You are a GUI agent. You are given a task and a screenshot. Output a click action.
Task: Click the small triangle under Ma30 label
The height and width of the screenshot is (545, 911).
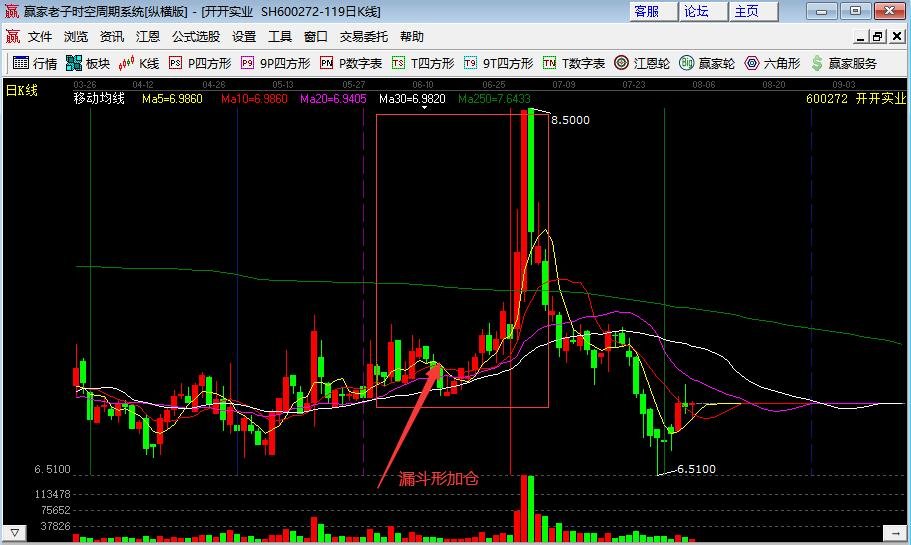click(x=424, y=107)
